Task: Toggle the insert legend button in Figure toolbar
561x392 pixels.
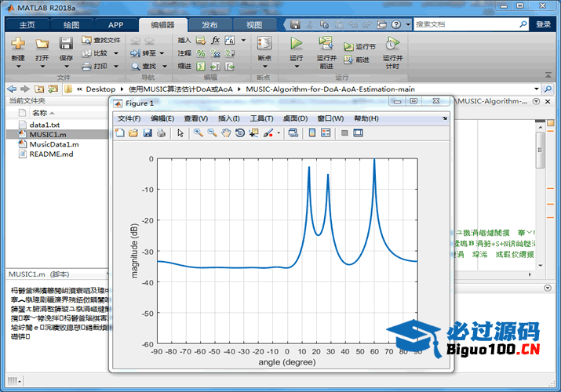Action: (x=326, y=133)
